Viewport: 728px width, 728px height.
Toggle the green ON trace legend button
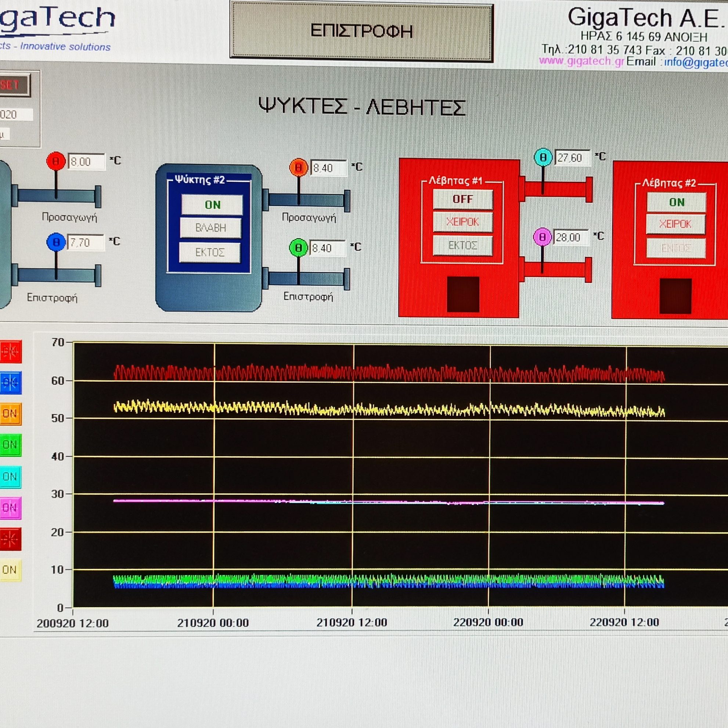pyautogui.click(x=10, y=445)
